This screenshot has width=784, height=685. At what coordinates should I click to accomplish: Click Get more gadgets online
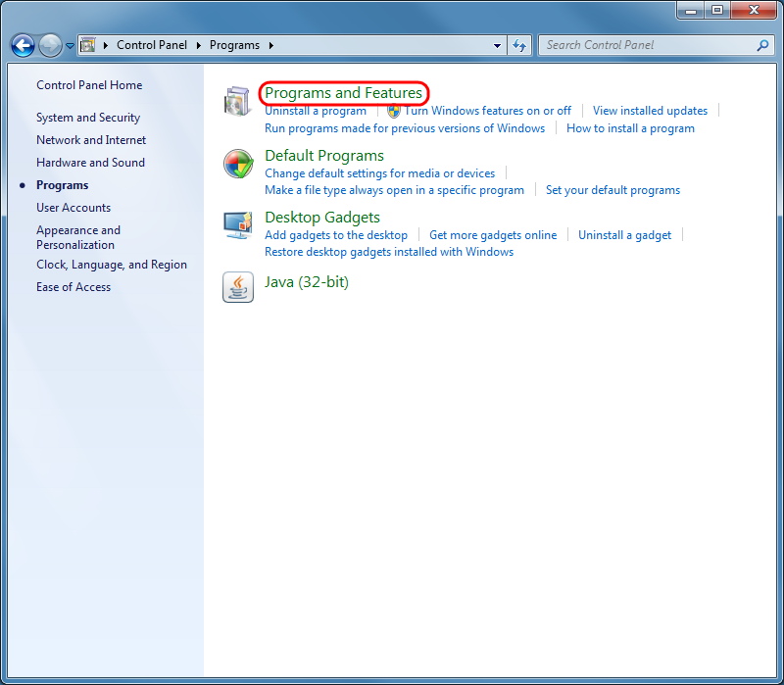pyautogui.click(x=493, y=235)
